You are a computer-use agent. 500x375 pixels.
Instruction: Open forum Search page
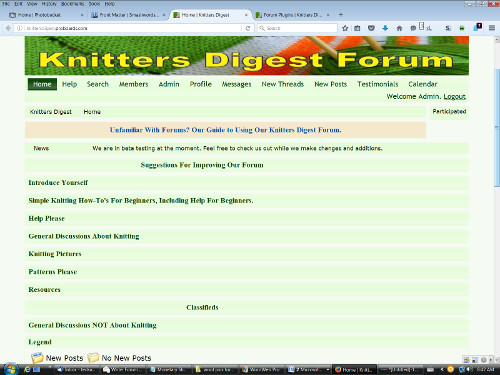[98, 84]
